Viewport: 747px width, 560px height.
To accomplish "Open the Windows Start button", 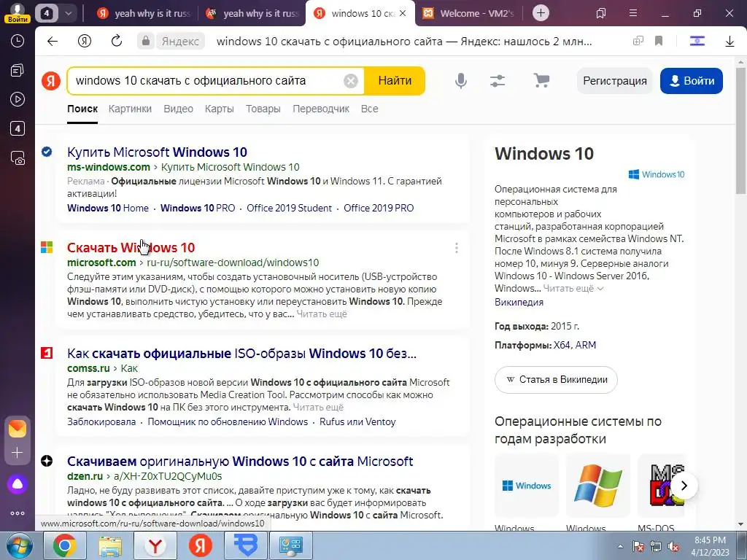I will [20, 545].
